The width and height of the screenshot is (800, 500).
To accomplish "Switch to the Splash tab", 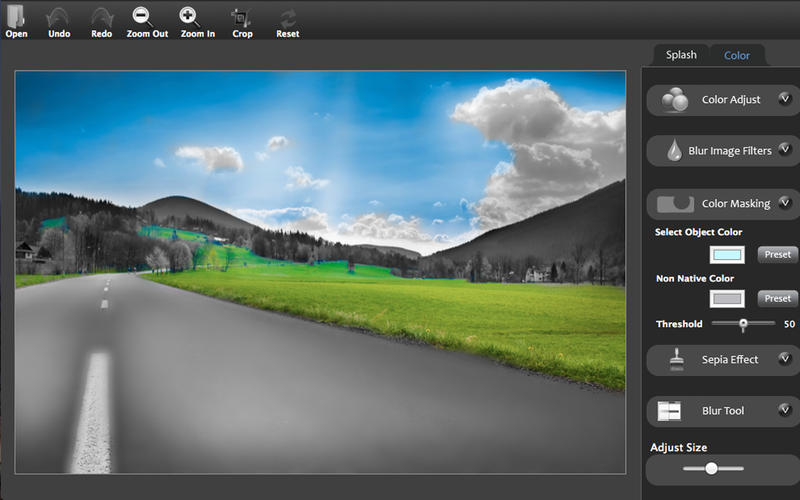I will coord(681,55).
